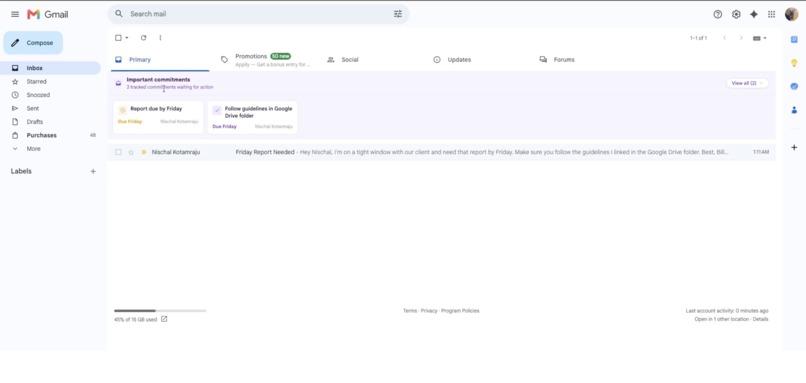Open the Friday Report Needed email
Viewport: 806px width, 383px height.
click(442, 152)
